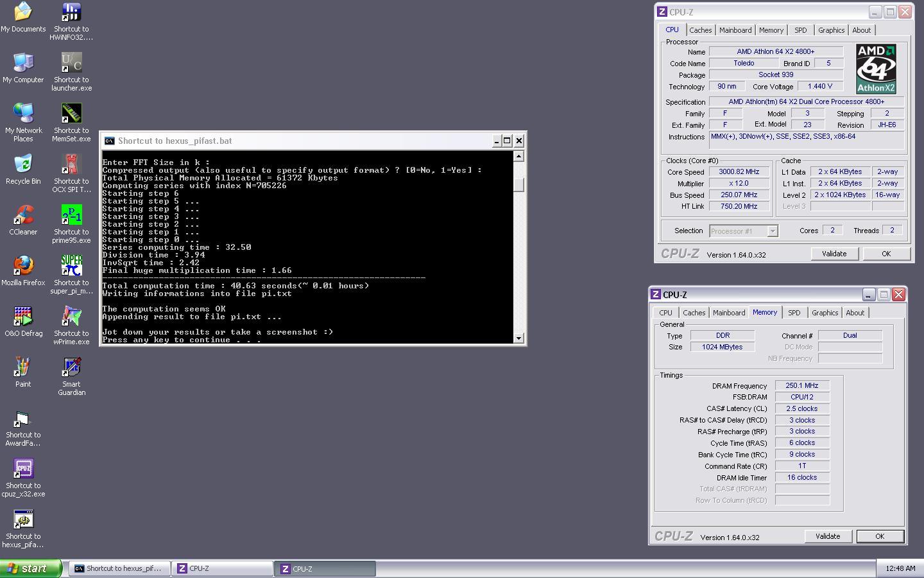The image size is (924, 578).
Task: Click the Command Rate value 1T
Action: [x=802, y=466]
